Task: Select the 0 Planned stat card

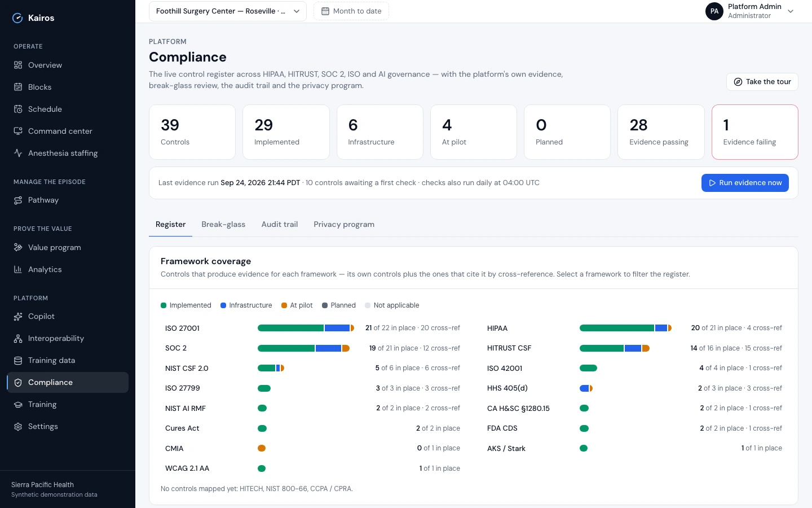Action: point(567,132)
